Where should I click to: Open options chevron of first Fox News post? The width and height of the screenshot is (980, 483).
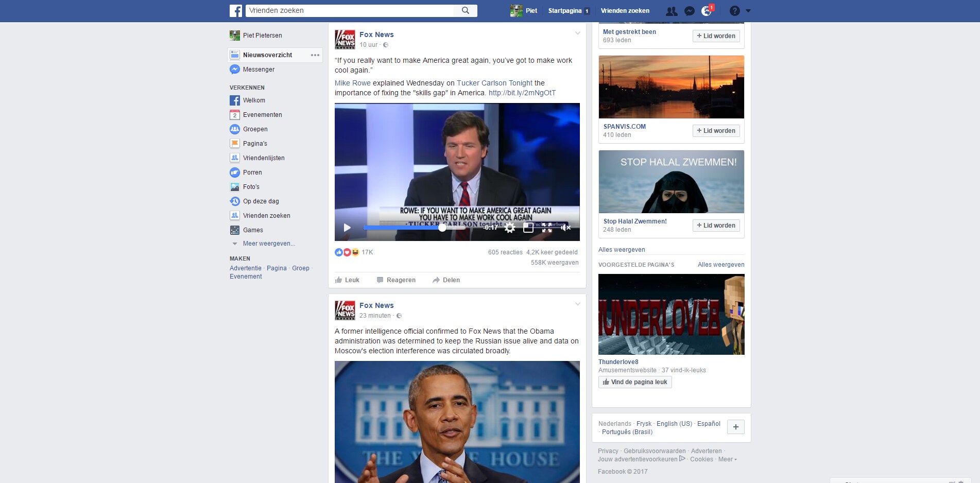(x=577, y=33)
